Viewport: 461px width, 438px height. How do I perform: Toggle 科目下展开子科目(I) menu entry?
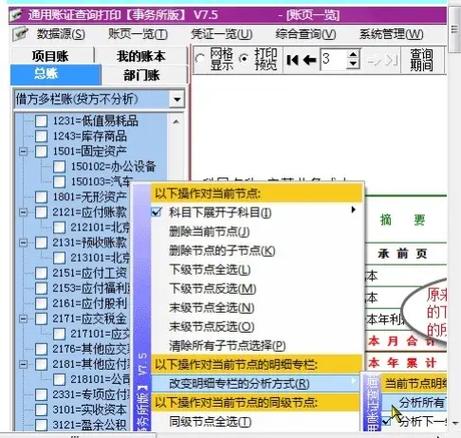pyautogui.click(x=257, y=212)
